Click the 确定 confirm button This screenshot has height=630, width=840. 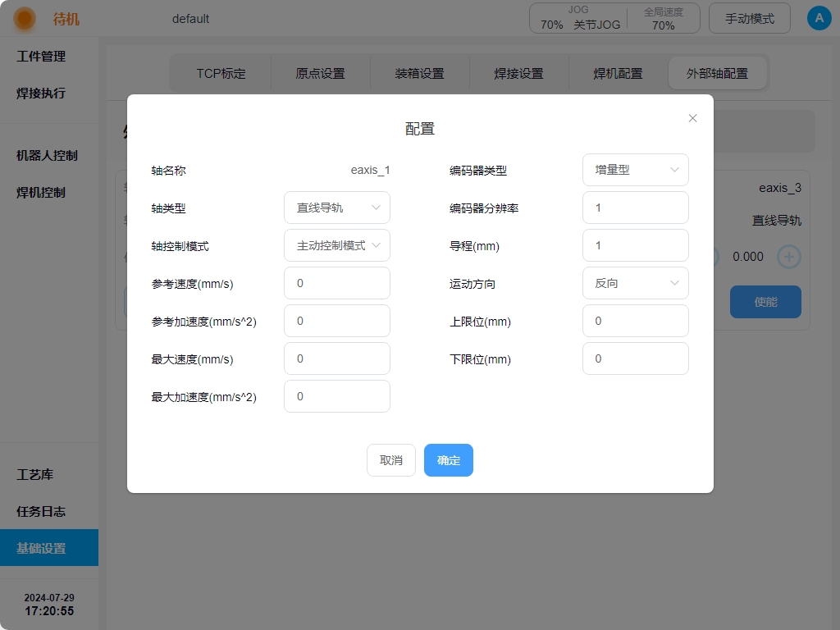coord(449,460)
